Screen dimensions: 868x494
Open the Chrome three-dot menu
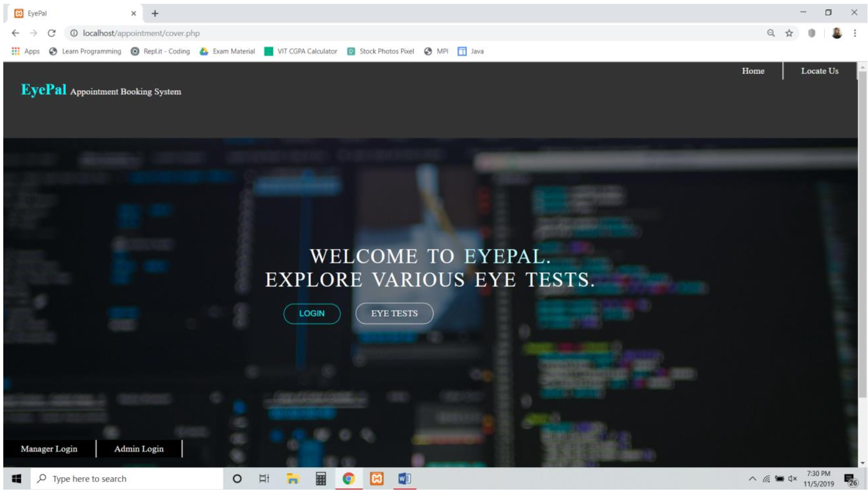854,33
